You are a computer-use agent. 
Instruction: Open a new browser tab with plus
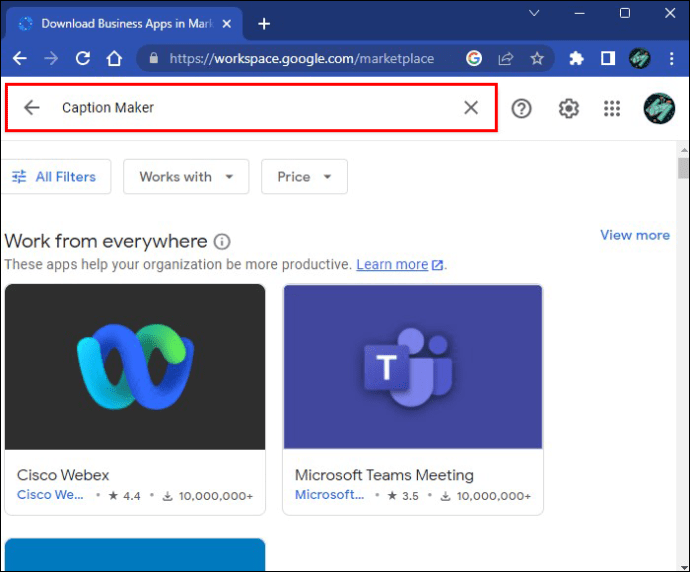[x=264, y=24]
